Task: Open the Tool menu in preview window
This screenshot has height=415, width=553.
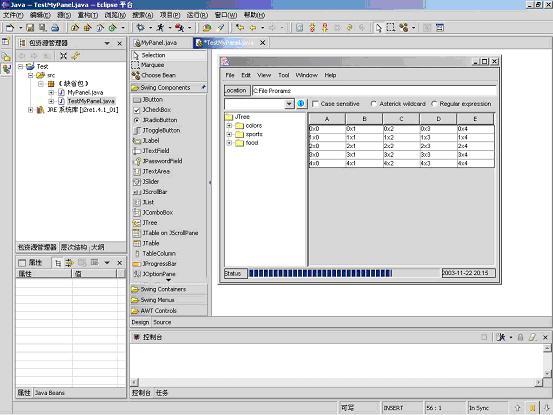Action: (284, 75)
